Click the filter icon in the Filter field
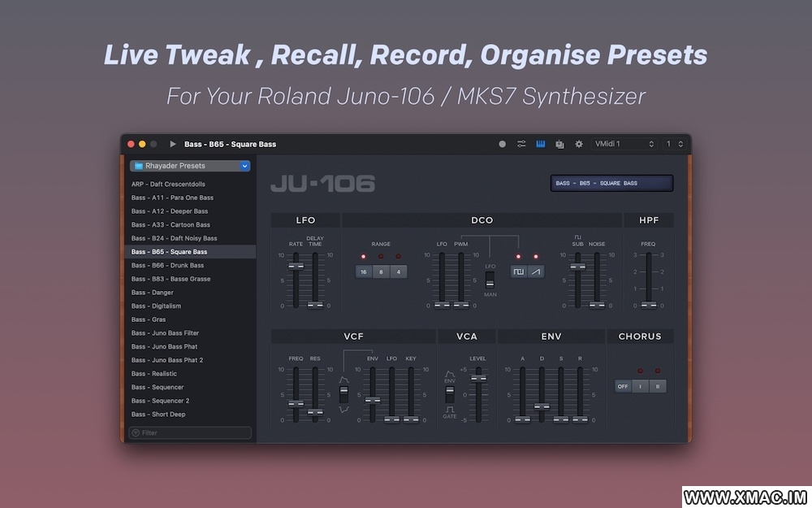Screen dimensions: 812x508 [x=136, y=433]
